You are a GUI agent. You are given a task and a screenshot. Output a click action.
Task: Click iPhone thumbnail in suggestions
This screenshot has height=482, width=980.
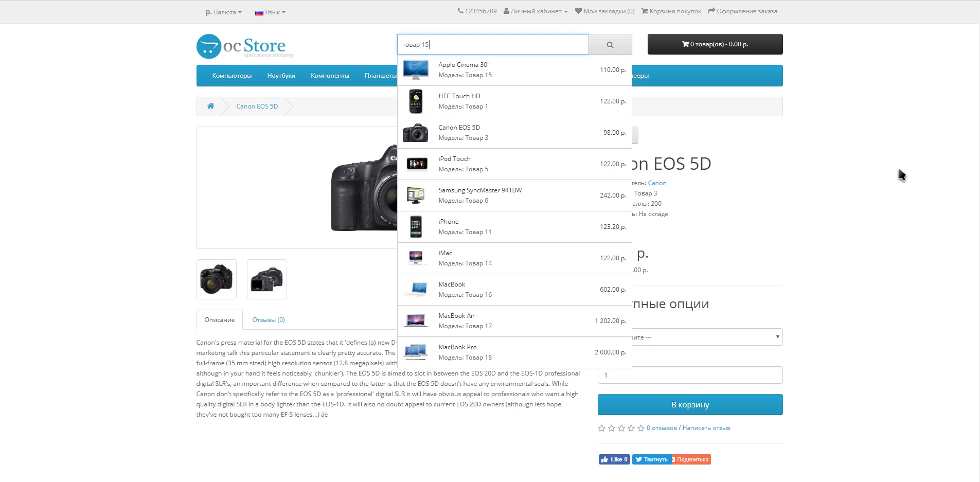416,227
